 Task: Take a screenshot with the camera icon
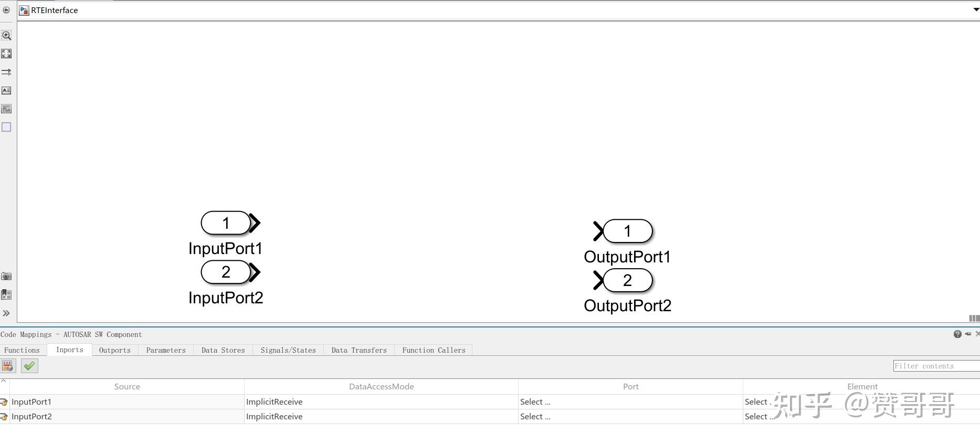[x=6, y=276]
